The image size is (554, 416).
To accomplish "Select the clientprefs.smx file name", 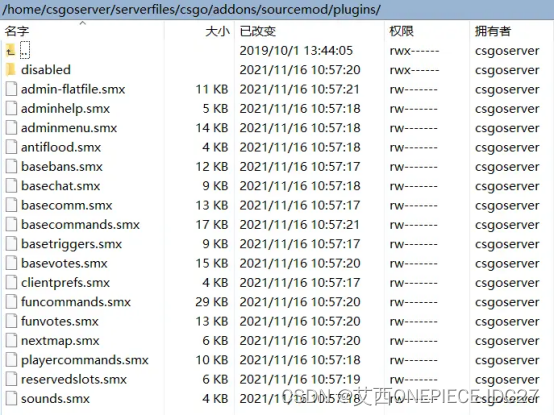I will pos(65,283).
